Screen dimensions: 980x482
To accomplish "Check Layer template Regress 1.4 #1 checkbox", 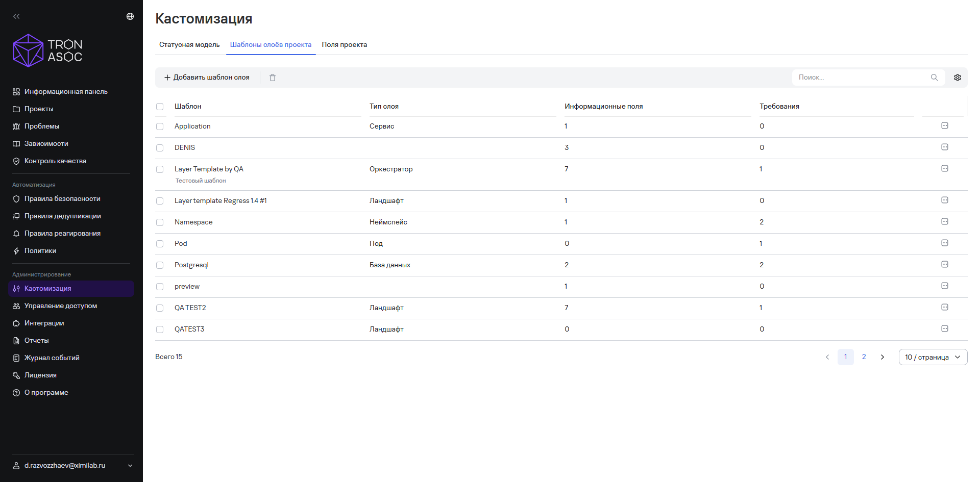I will click(160, 201).
